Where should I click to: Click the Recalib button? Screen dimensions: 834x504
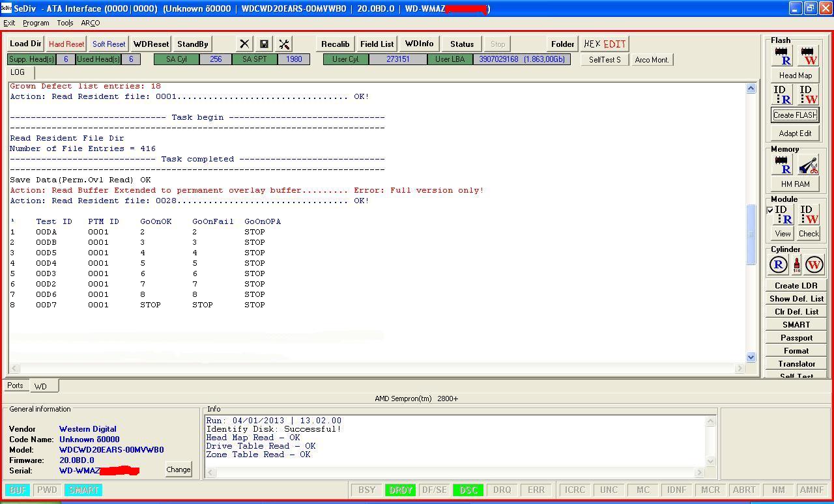(x=336, y=44)
